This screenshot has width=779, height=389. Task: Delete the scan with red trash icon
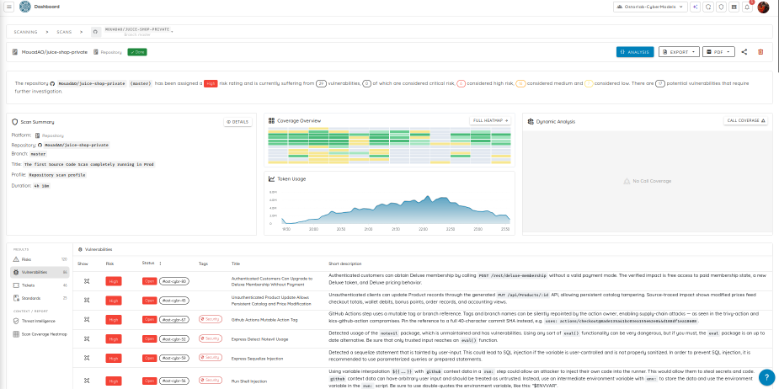tap(760, 52)
